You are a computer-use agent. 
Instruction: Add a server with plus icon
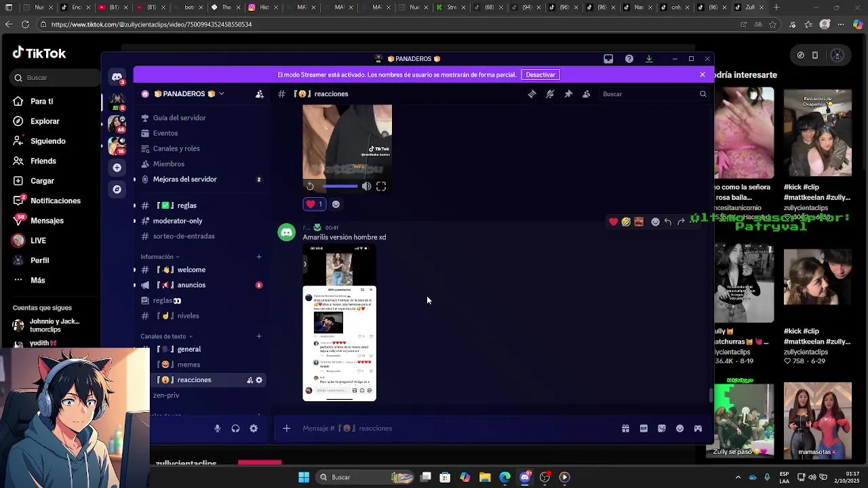[117, 167]
